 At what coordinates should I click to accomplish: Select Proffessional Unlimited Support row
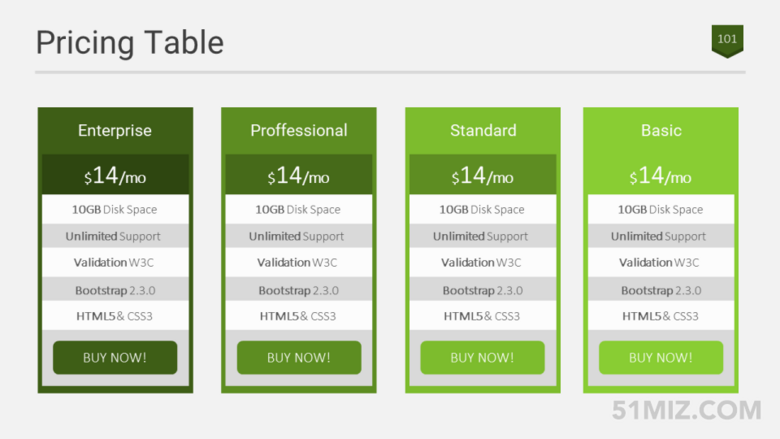[x=298, y=236]
